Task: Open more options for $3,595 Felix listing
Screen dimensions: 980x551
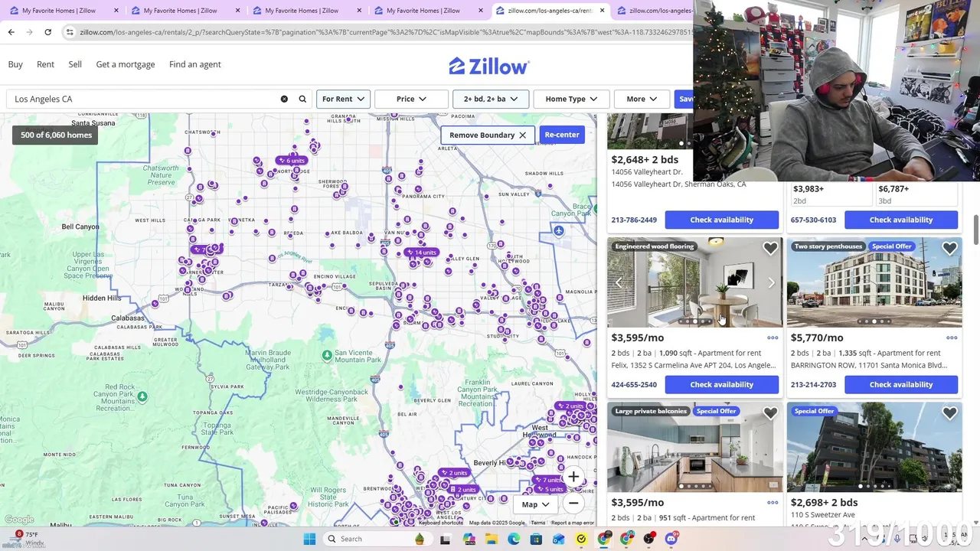Action: [x=773, y=337]
